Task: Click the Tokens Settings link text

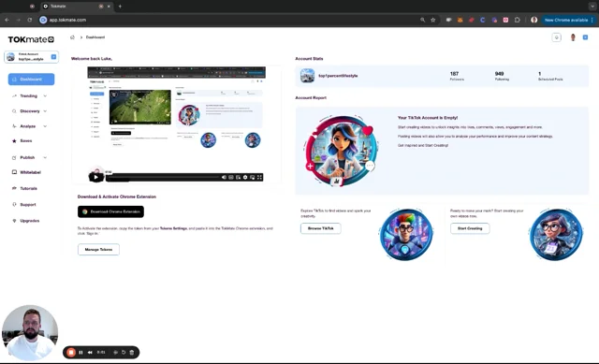Action: tap(173, 228)
